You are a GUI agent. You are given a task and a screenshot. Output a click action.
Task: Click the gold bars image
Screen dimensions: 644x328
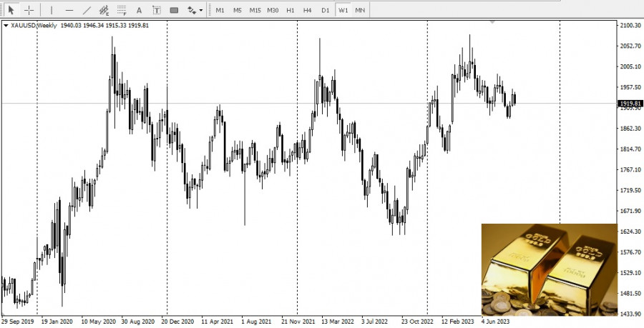pyautogui.click(x=549, y=270)
